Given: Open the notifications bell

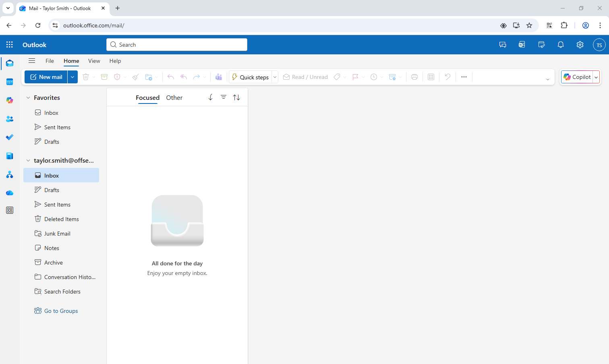Looking at the screenshot, I should click(561, 45).
